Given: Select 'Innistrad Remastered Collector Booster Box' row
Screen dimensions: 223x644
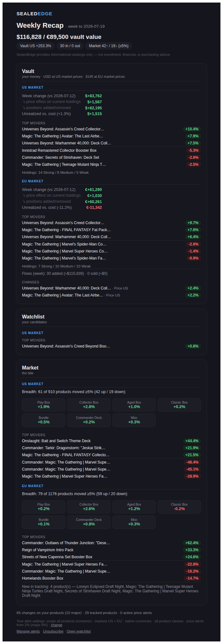Looking at the screenshot, I should pyautogui.click(x=111, y=150).
